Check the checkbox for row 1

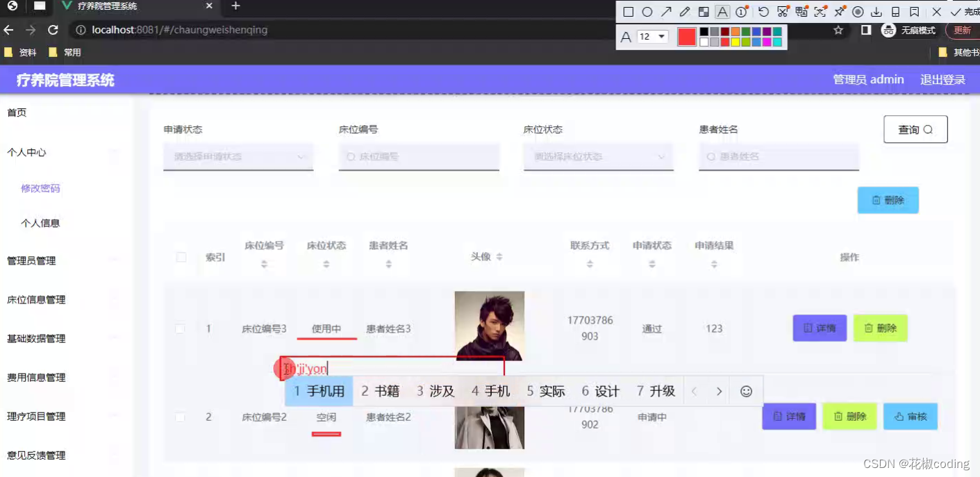click(180, 328)
